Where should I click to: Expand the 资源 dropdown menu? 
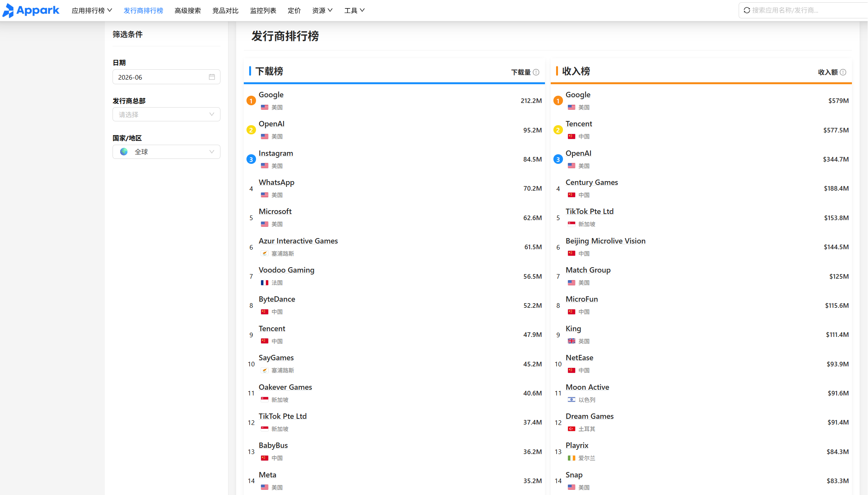[322, 10]
